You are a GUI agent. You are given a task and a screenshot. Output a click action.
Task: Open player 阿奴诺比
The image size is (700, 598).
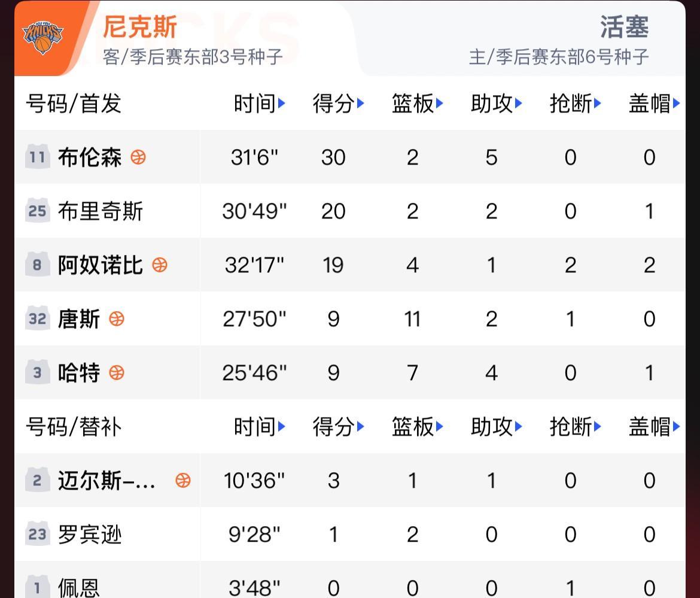click(x=101, y=265)
